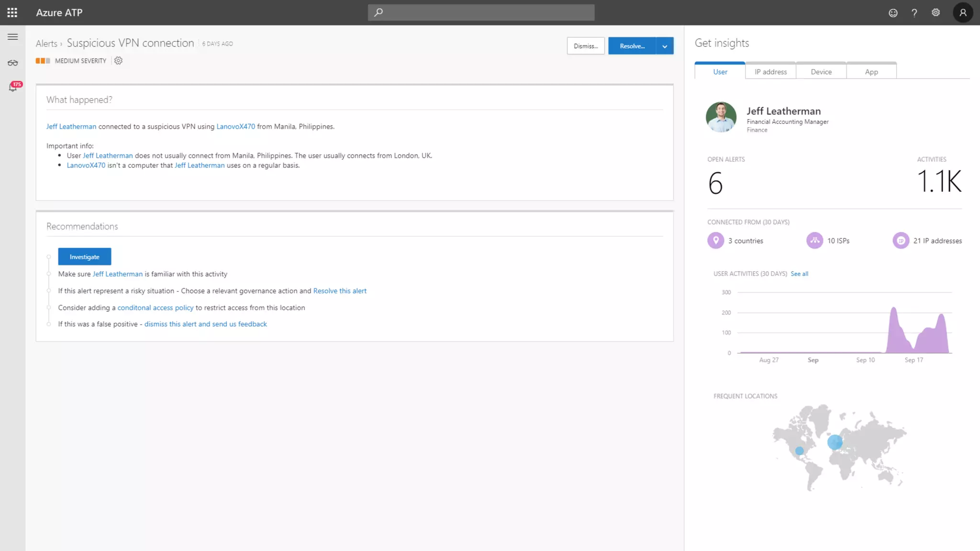This screenshot has height=551, width=980.
Task: Click Jeff Leatherman's profile photo
Action: [721, 117]
